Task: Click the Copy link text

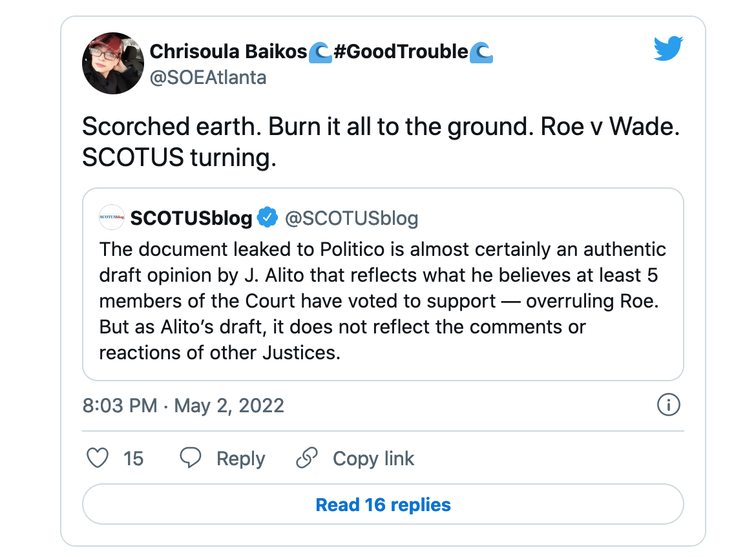Action: [x=373, y=458]
